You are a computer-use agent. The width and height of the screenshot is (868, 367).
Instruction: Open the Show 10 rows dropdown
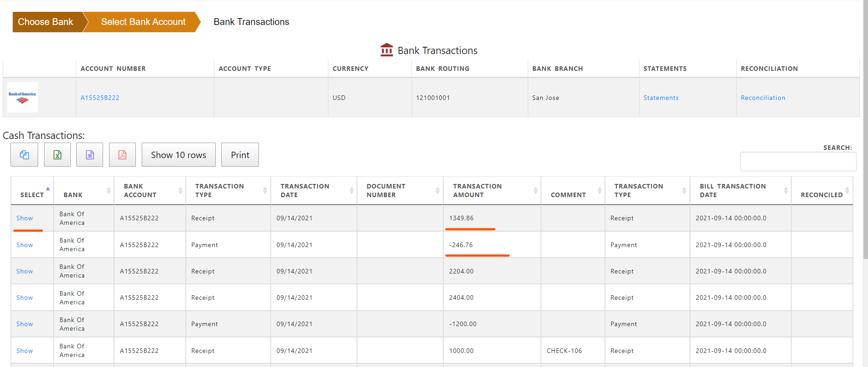(x=179, y=155)
